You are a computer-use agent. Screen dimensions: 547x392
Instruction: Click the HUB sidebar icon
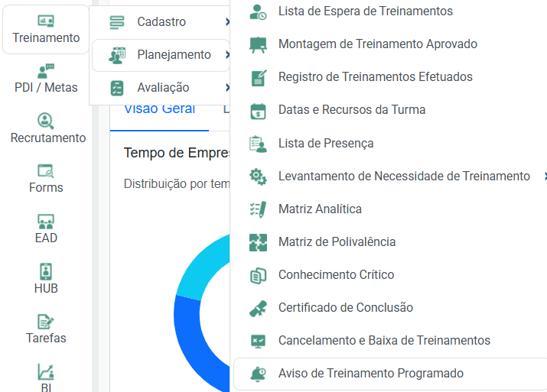coord(46,273)
